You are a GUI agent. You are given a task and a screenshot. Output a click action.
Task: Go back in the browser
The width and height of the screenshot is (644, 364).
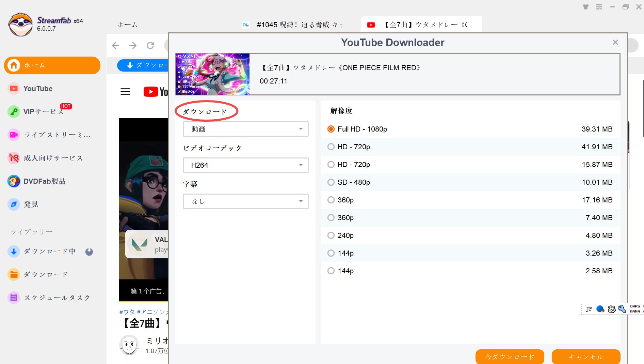116,45
